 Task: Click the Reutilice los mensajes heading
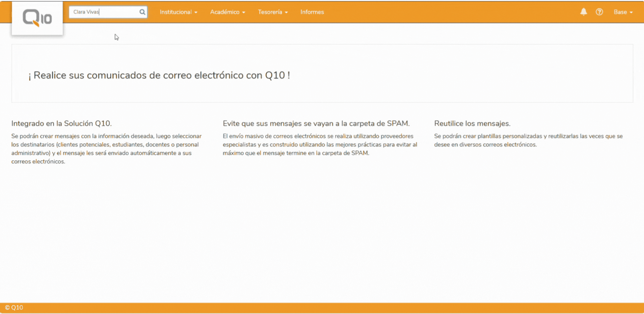point(472,123)
